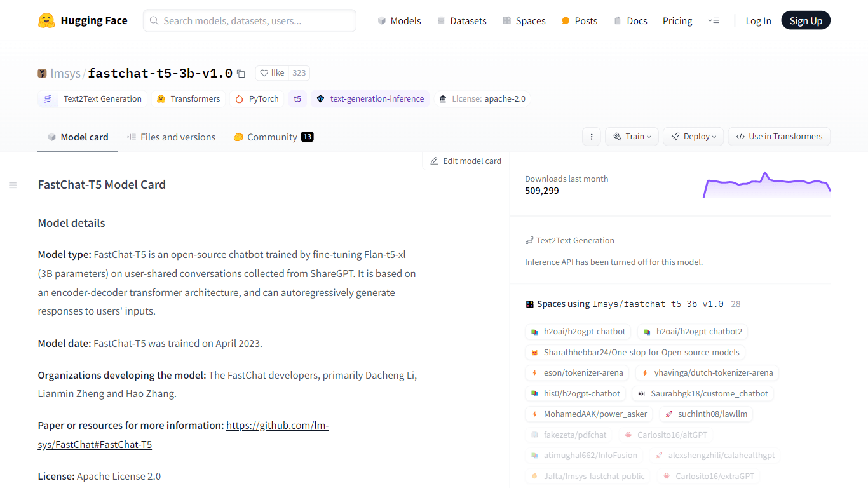Open the table of contents hamburger icon

(x=13, y=185)
